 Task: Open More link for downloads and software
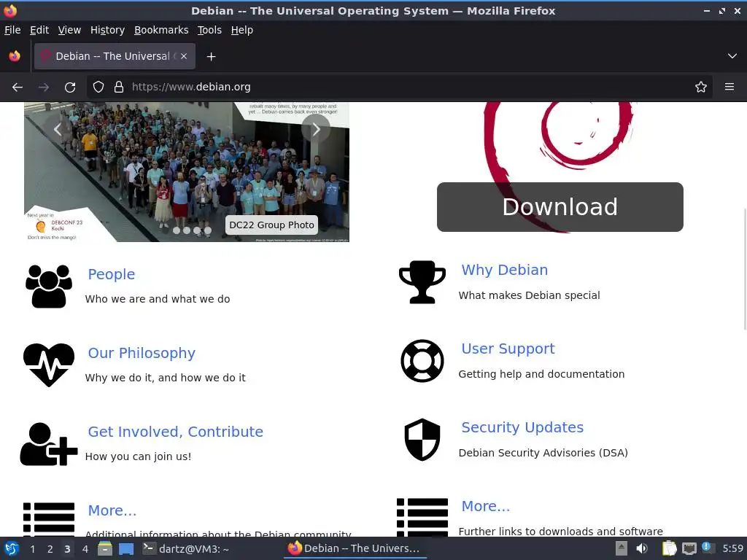(x=485, y=506)
